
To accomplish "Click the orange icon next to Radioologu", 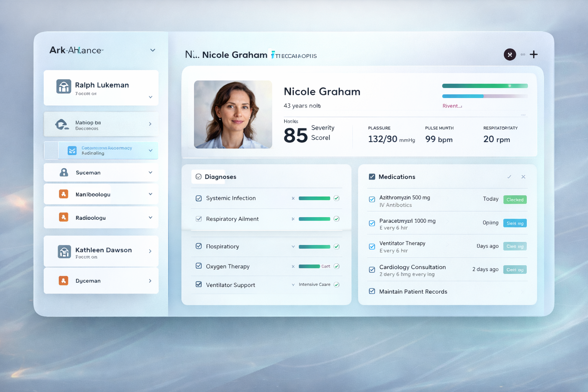I will [64, 217].
